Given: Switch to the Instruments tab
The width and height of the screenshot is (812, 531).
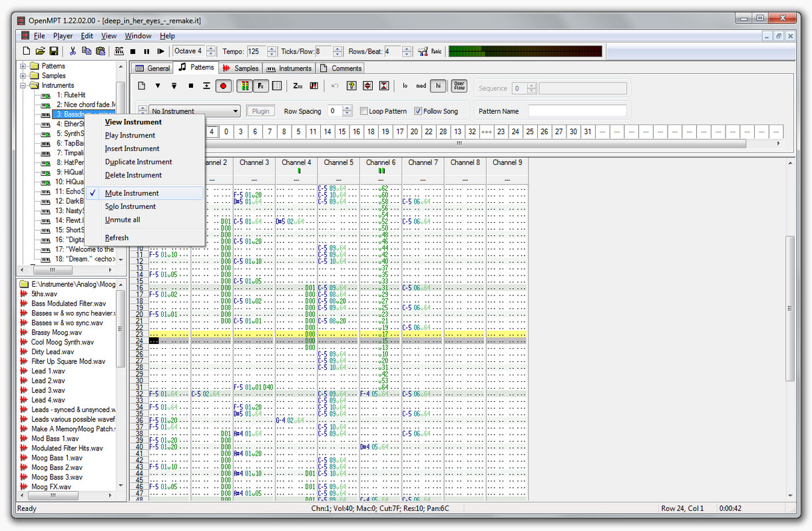Looking at the screenshot, I should (289, 68).
